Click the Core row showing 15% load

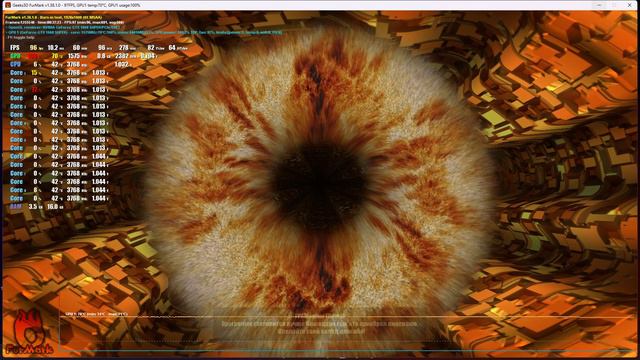point(59,73)
